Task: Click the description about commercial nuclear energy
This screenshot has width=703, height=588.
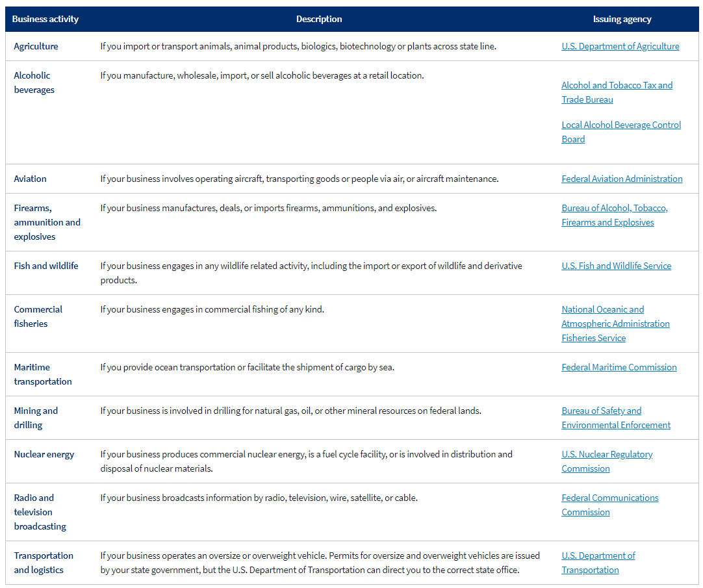Action: 306,461
